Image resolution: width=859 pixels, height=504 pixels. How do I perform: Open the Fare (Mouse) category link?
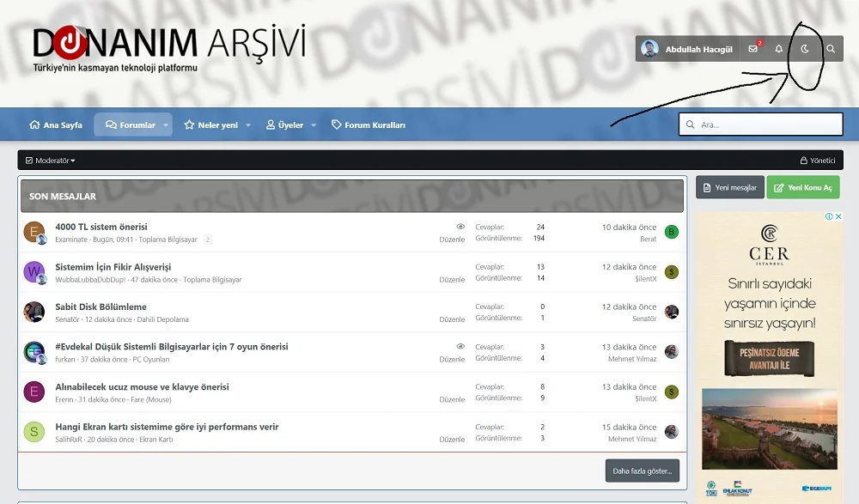point(150,399)
